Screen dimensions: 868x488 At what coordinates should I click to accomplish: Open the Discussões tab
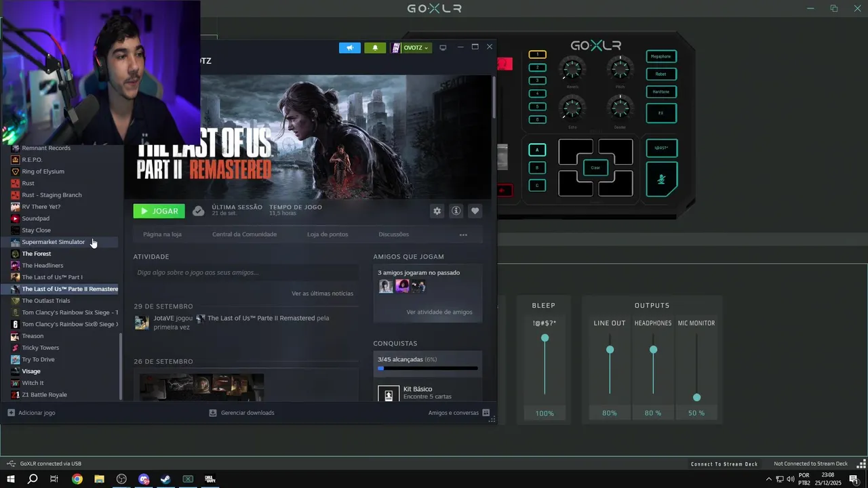[393, 235]
